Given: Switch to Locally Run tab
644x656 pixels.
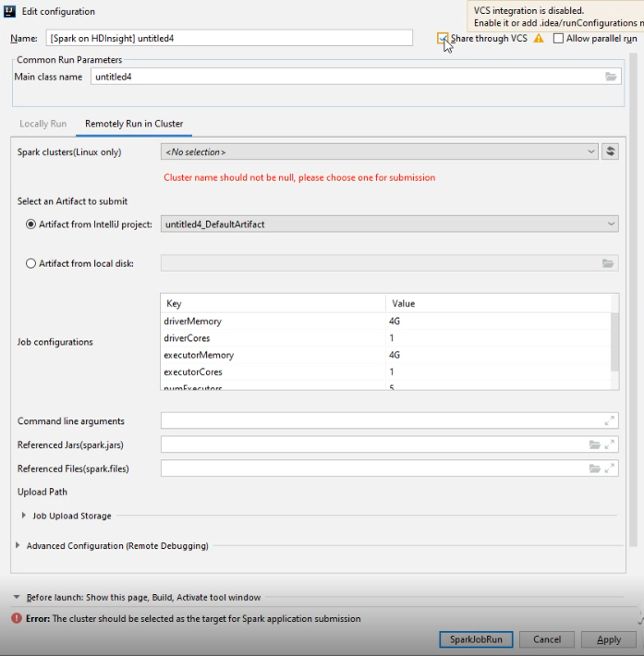Looking at the screenshot, I should (x=43, y=124).
